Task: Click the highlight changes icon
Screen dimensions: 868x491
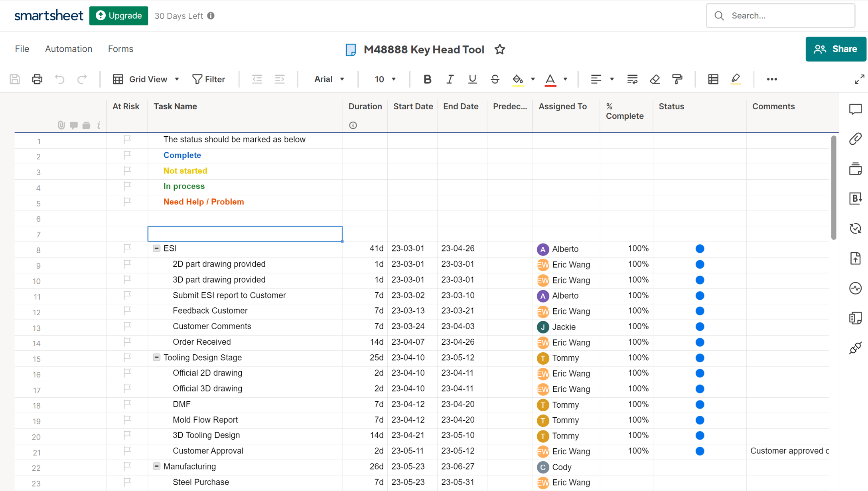Action: [736, 79]
